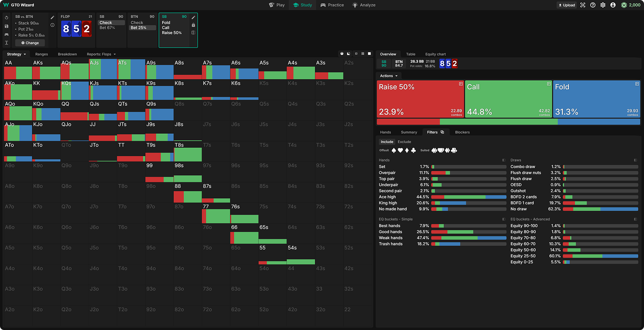644x330 pixels.
Task: Click the Upload button
Action: [567, 5]
